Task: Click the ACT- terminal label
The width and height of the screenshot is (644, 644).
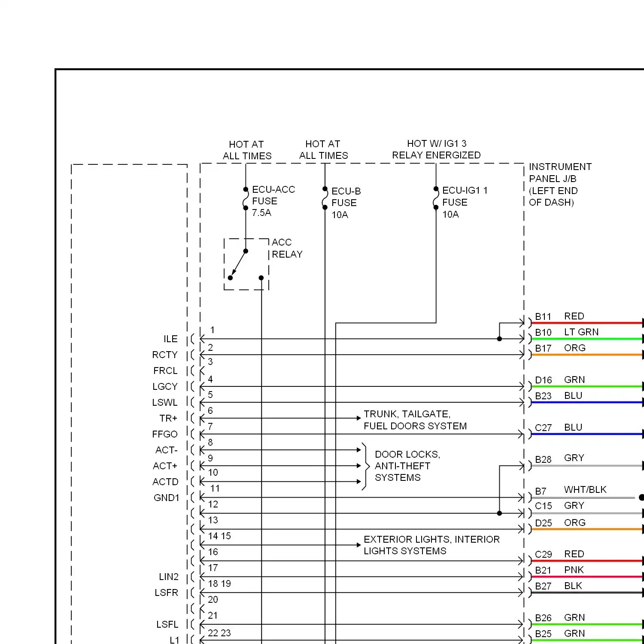Action: point(167,450)
